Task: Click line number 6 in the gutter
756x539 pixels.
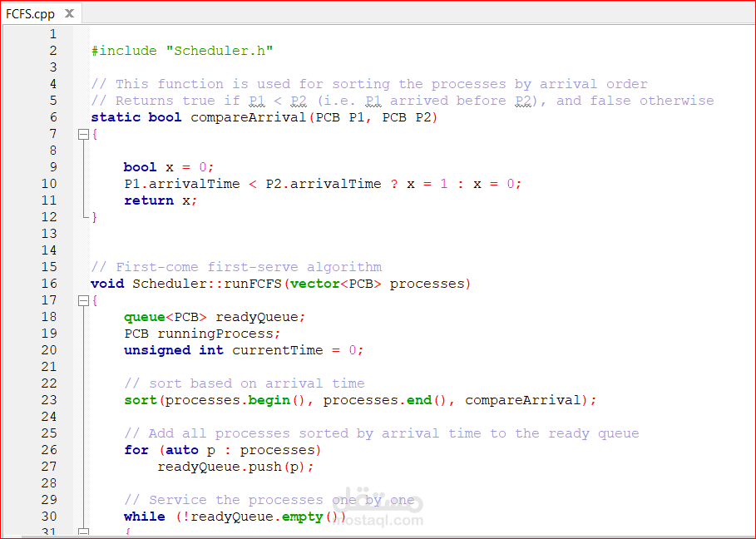Action: pyautogui.click(x=53, y=117)
